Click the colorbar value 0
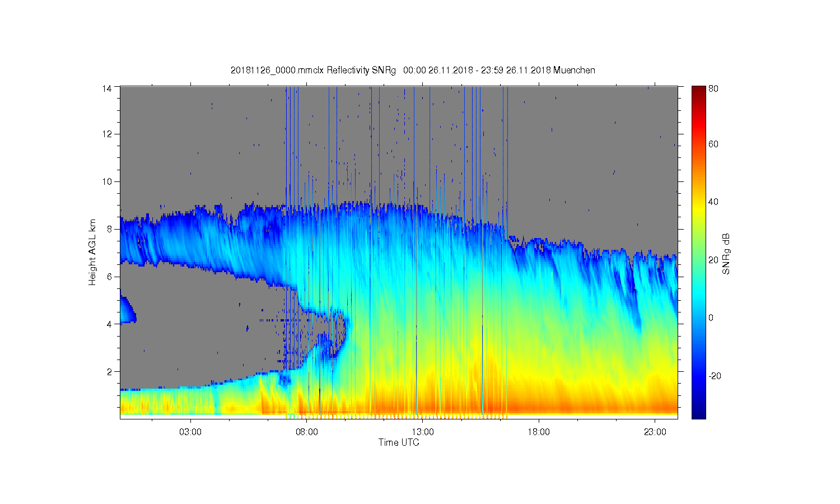Screen dimensions: 840x504 [x=711, y=318]
